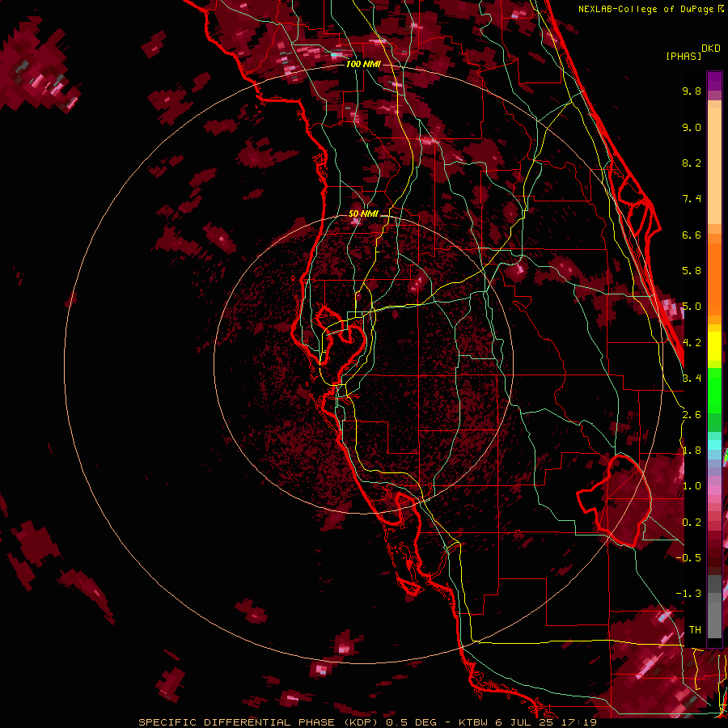Click the KTBW 6 JUL 25 17:19 timestamp
Screen dimensions: 728x728
[x=527, y=722]
